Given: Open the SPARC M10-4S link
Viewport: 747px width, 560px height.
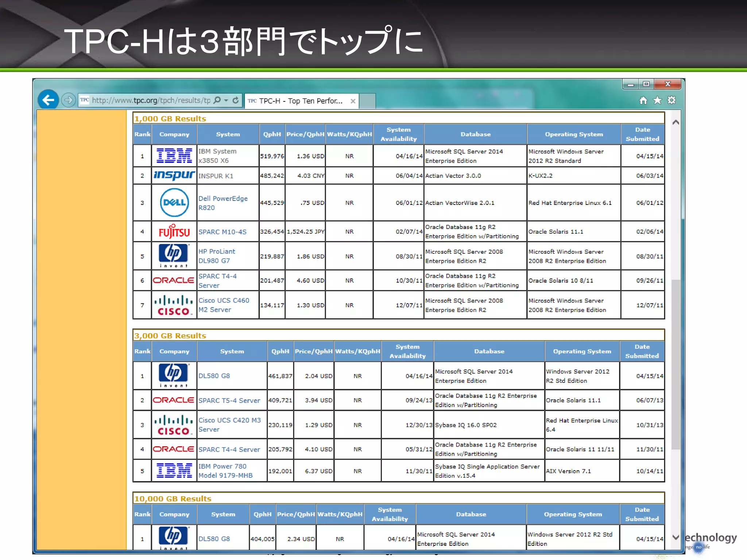Looking at the screenshot, I should (x=222, y=232).
